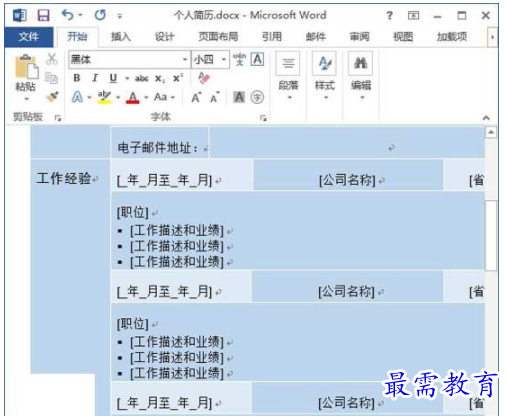
Task: Switch to the 邮件 tab
Action: coord(316,36)
